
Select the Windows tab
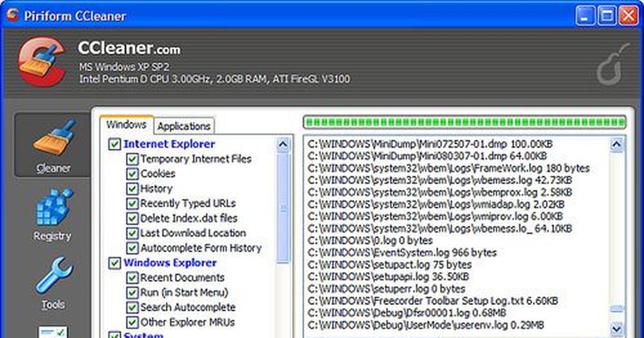126,124
